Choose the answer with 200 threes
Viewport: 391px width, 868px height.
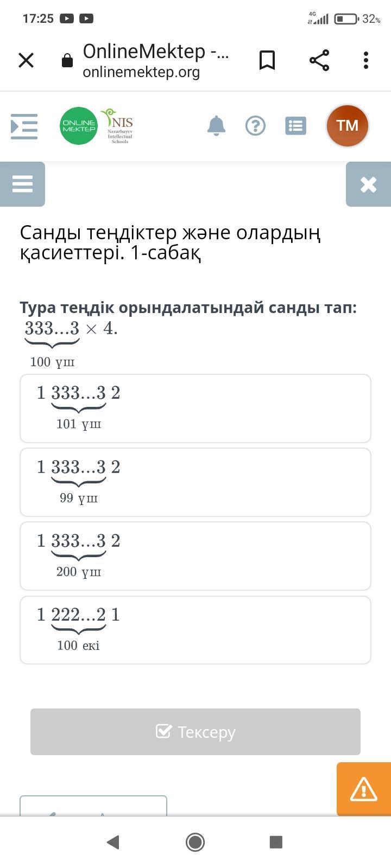pyautogui.click(x=195, y=556)
